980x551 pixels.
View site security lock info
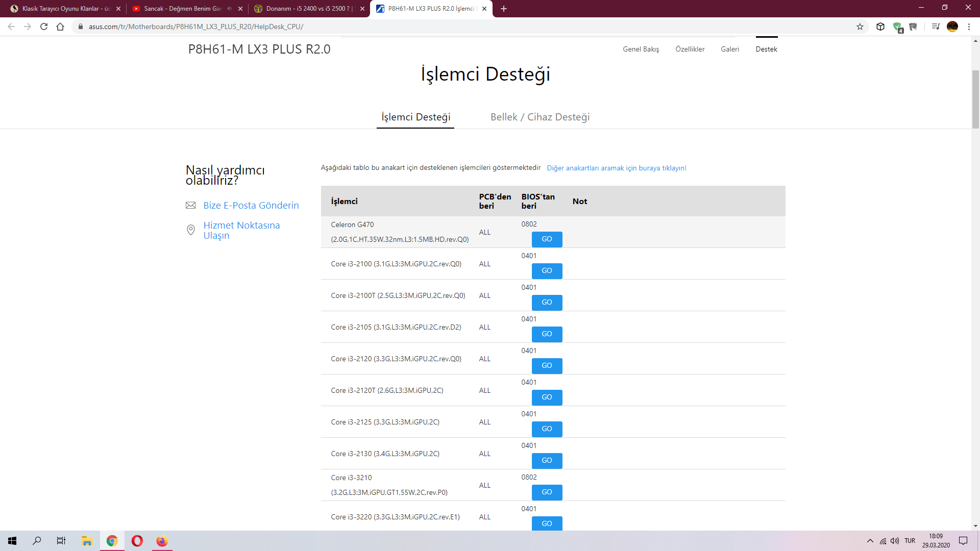pos(80,27)
